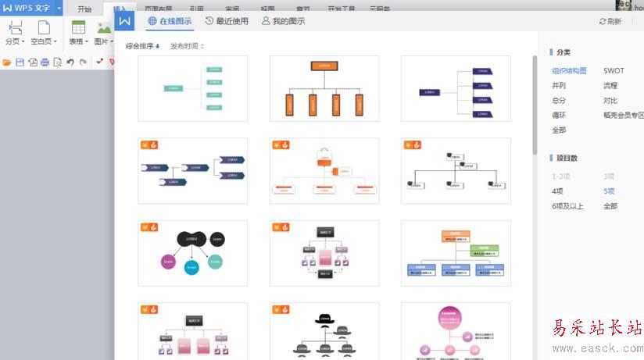Click premium badge on shopping bag diagram
Image resolution: width=644 pixels, height=360 pixels.
[x=281, y=145]
